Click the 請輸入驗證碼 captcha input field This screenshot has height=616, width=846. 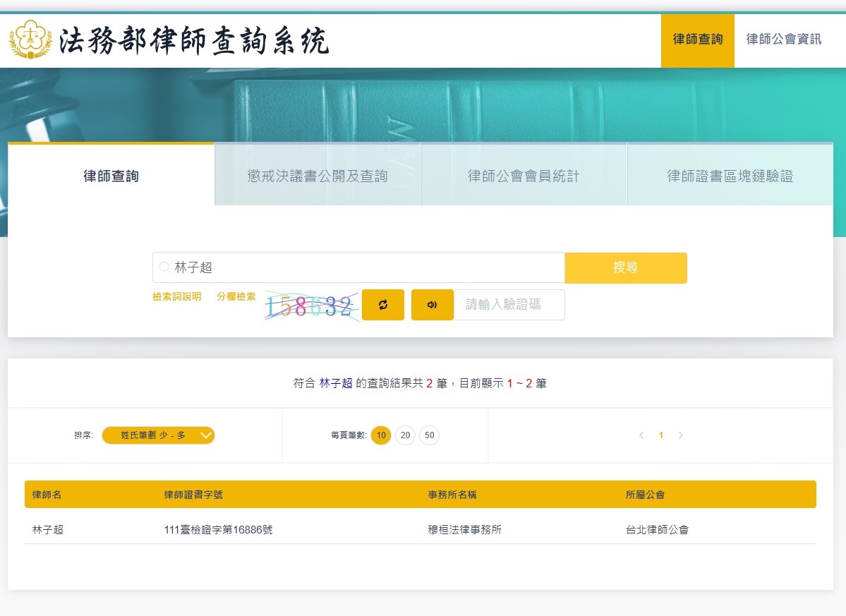tap(509, 305)
